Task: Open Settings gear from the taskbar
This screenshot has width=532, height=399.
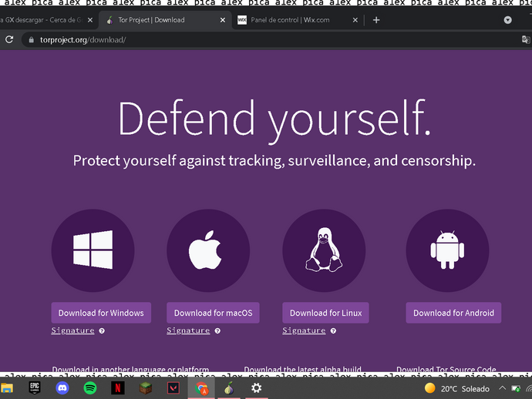Action: tap(257, 388)
